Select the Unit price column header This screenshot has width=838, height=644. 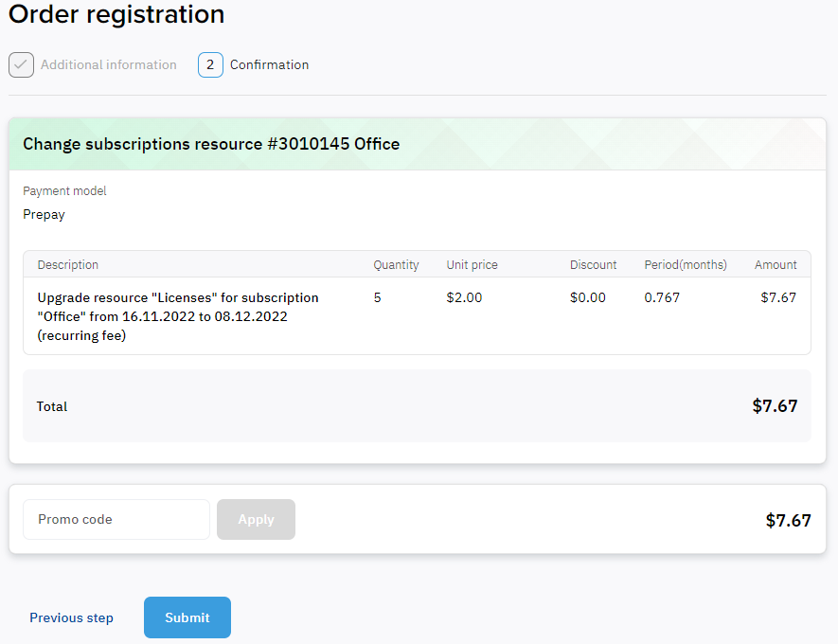(x=472, y=264)
